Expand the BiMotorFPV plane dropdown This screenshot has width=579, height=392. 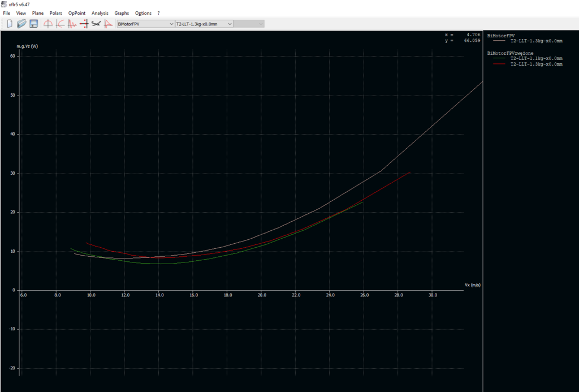click(x=145, y=24)
